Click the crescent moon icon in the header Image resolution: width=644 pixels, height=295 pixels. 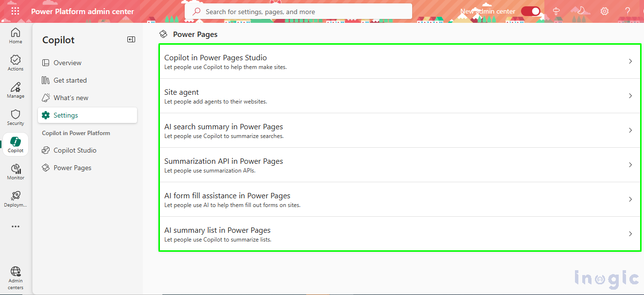580,11
